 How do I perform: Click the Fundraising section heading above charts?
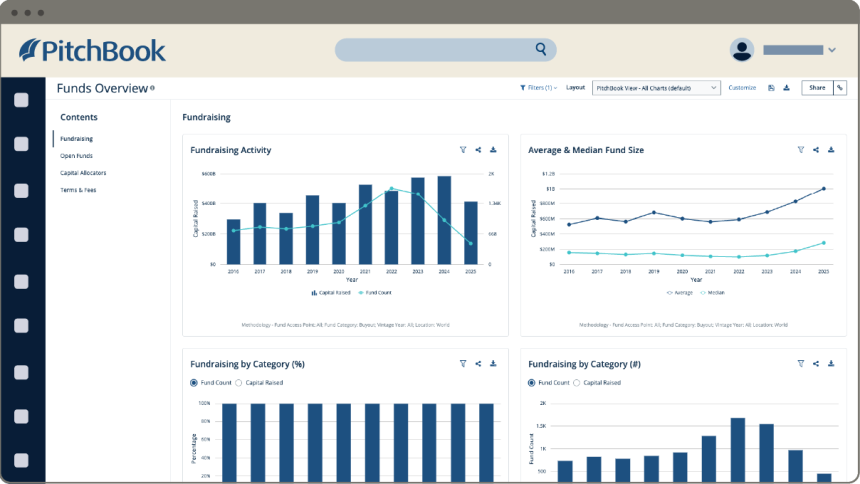[x=206, y=117]
